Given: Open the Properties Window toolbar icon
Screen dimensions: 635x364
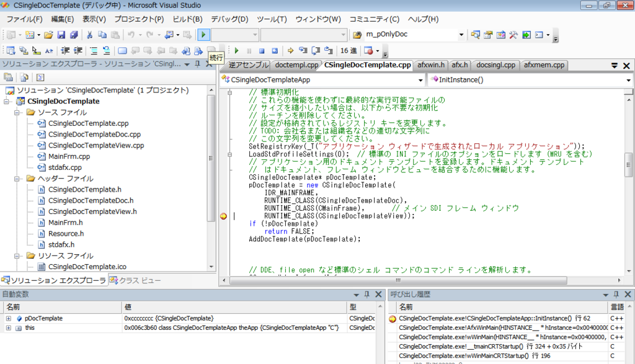Looking at the screenshot, I should (x=488, y=35).
